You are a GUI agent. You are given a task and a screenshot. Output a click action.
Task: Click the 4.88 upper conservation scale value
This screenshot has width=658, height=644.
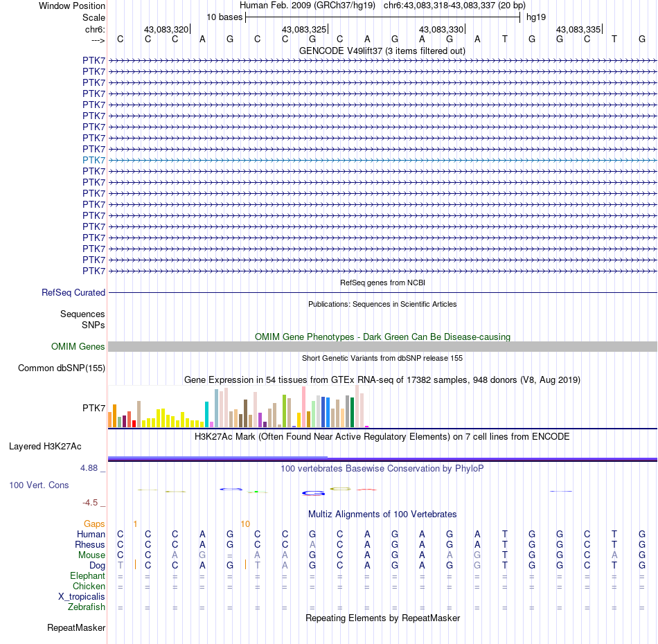89,468
